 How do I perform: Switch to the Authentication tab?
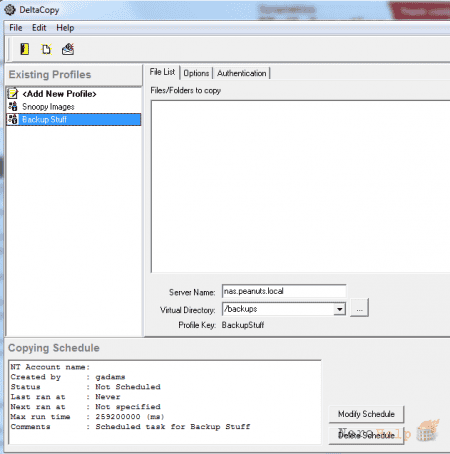[x=242, y=73]
